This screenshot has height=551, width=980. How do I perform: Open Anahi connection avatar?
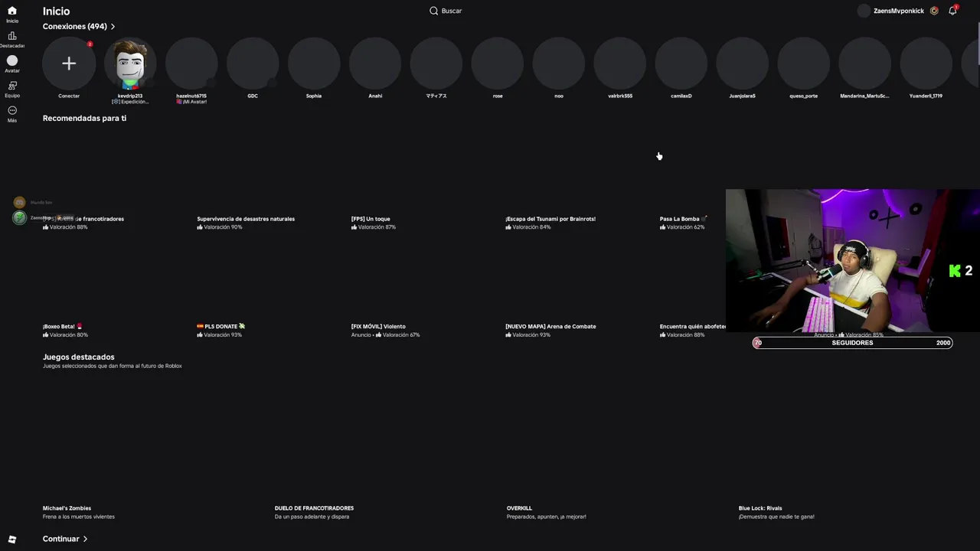click(x=375, y=64)
